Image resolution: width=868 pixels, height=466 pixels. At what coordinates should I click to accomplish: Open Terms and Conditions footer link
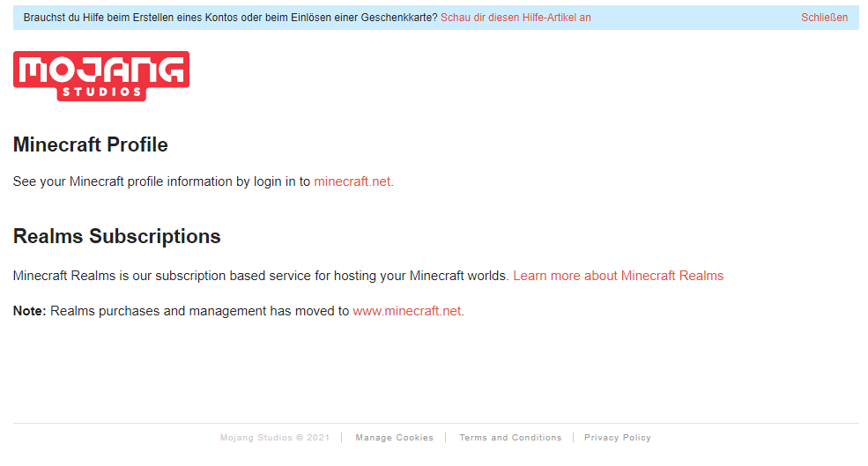coord(510,438)
